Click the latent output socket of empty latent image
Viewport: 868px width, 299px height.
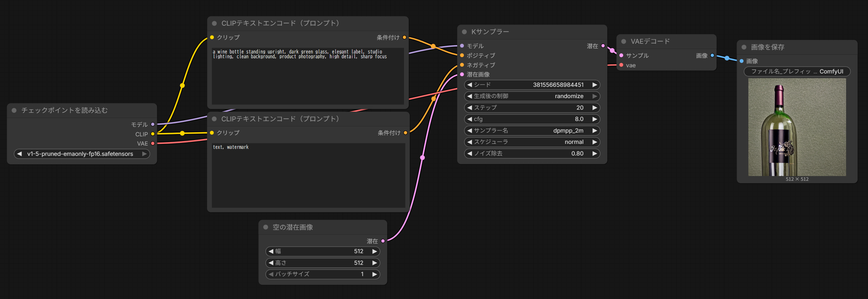point(383,241)
